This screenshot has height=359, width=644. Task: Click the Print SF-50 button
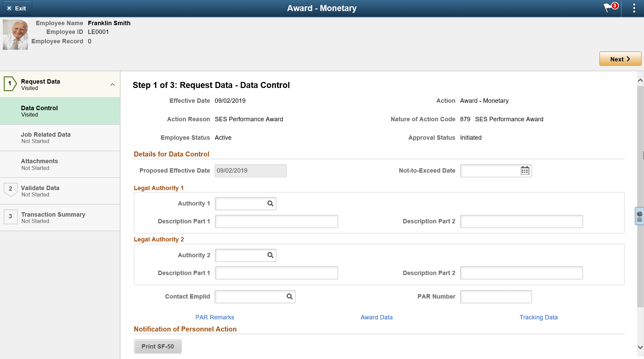[x=157, y=346]
